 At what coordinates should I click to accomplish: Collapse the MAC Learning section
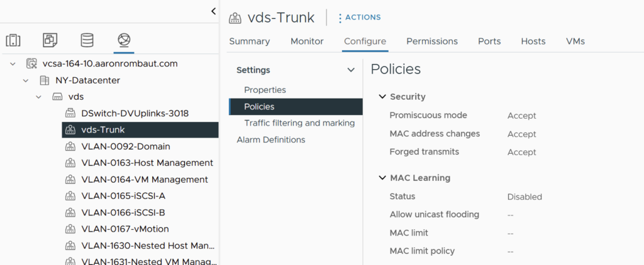(x=382, y=178)
